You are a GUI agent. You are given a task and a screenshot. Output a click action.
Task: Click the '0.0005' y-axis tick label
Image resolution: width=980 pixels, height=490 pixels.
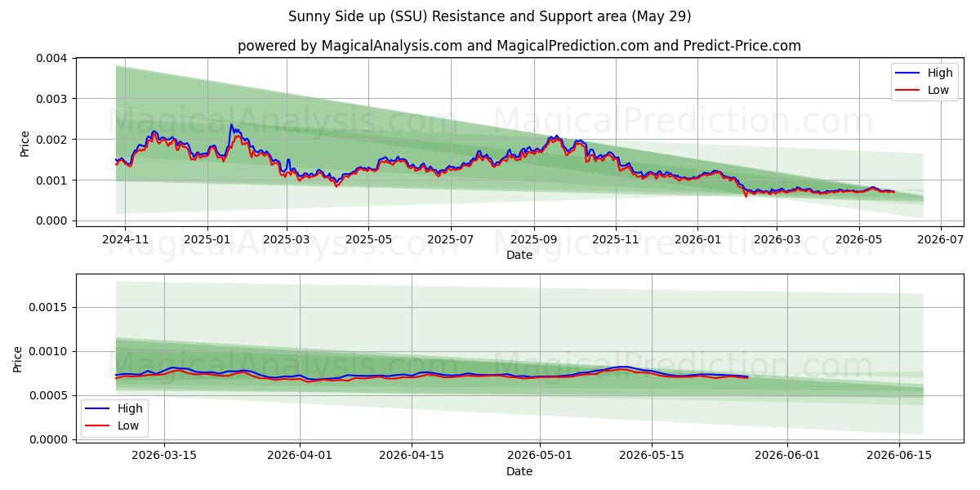[x=50, y=396]
